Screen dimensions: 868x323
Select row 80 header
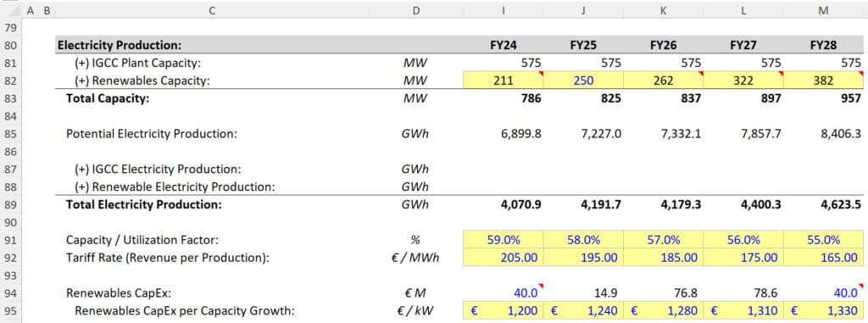[x=11, y=46]
